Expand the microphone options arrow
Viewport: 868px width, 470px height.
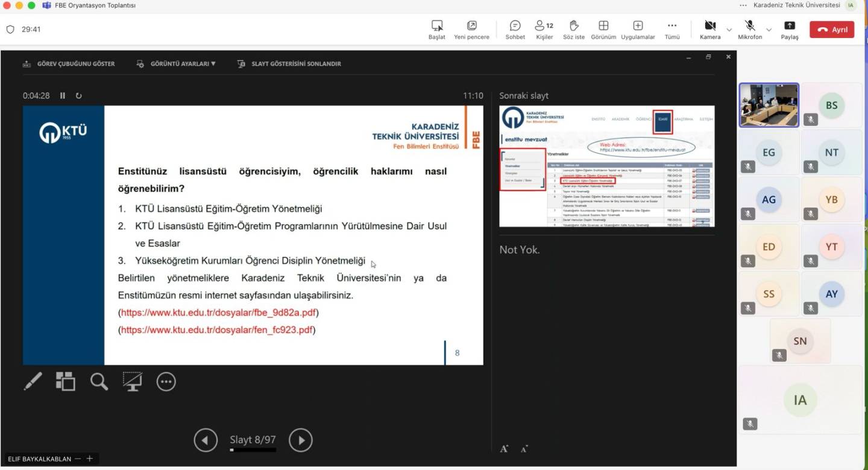pyautogui.click(x=769, y=30)
